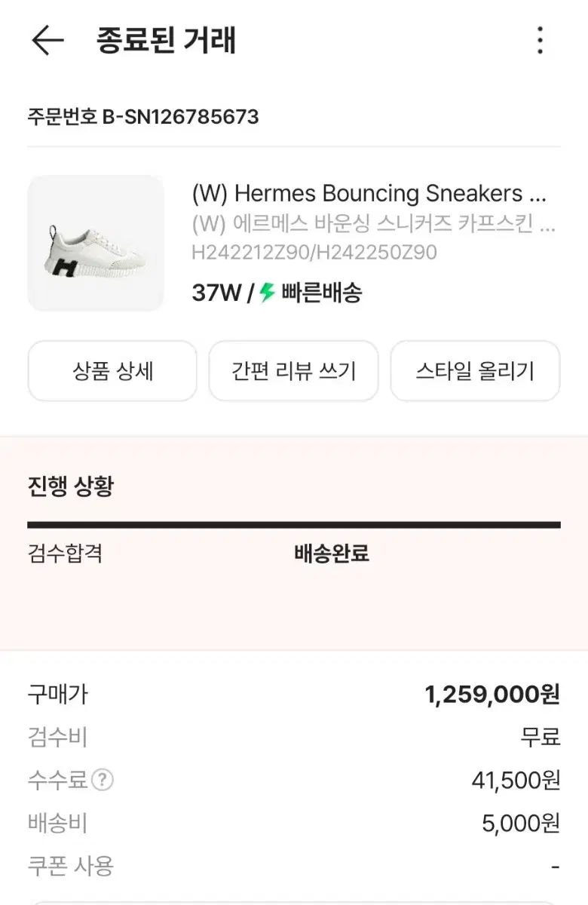Tap the 진행 상황 section header
This screenshot has height=905, width=588.
pos(70,486)
